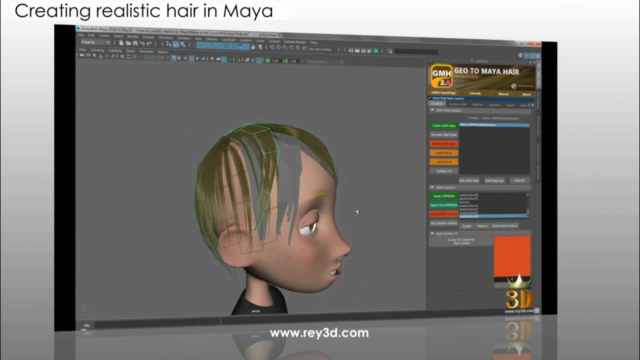Click the Update GUI button
640x360 pixels.
(x=444, y=171)
